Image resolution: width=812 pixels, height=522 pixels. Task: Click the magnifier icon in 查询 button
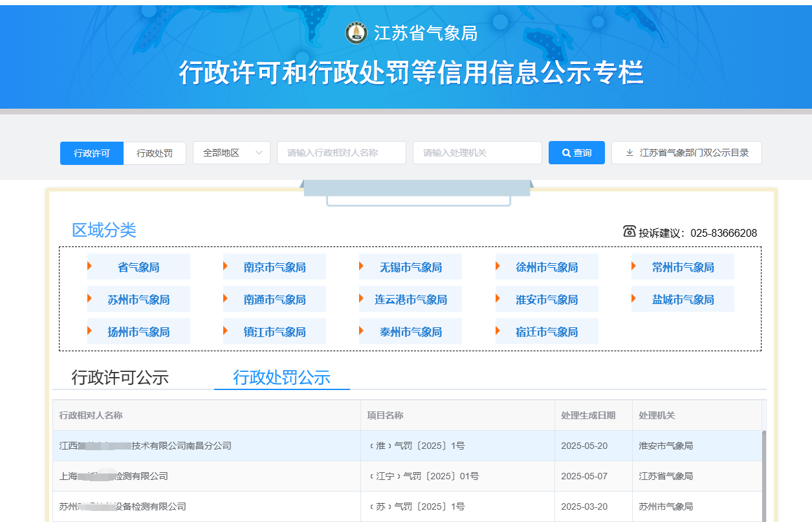click(x=566, y=153)
